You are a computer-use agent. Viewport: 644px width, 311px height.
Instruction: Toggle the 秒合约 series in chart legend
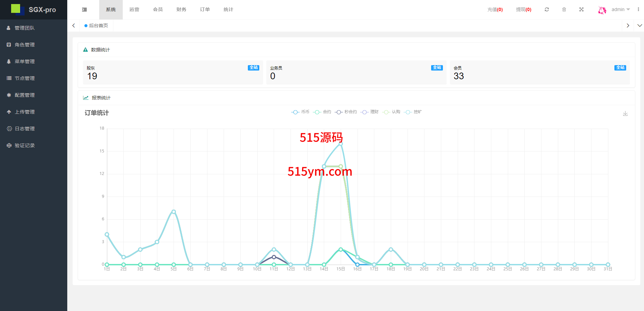click(x=346, y=112)
